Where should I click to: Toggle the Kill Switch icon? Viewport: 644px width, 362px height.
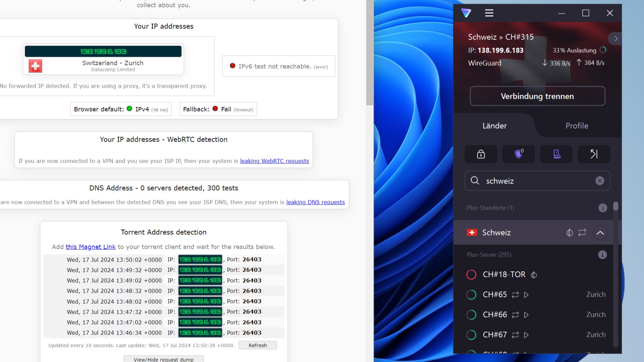coord(557,154)
